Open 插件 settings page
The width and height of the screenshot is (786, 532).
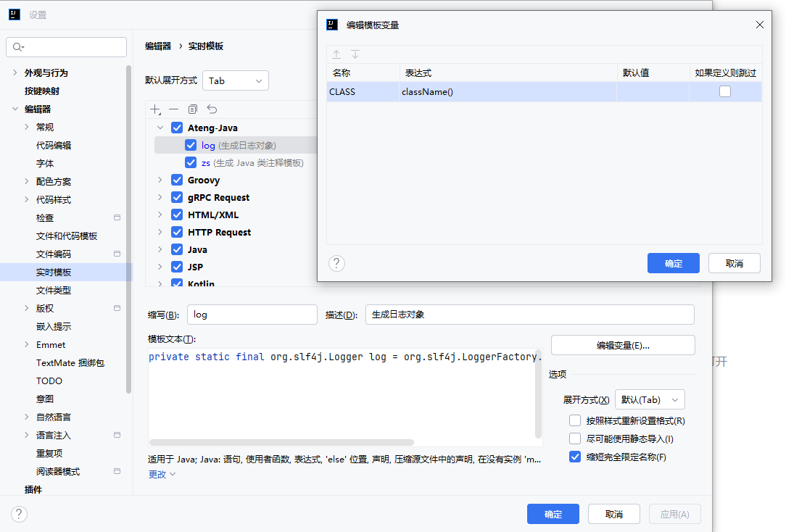click(x=33, y=489)
